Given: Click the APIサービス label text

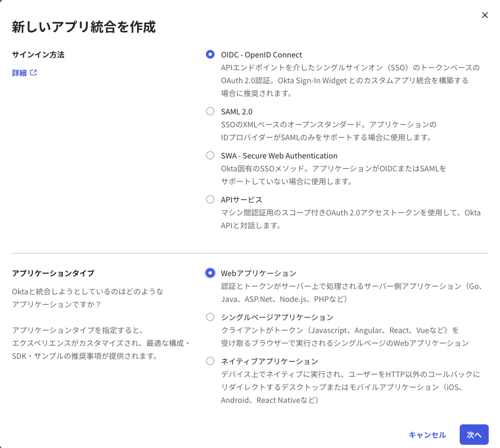Looking at the screenshot, I should tap(241, 199).
